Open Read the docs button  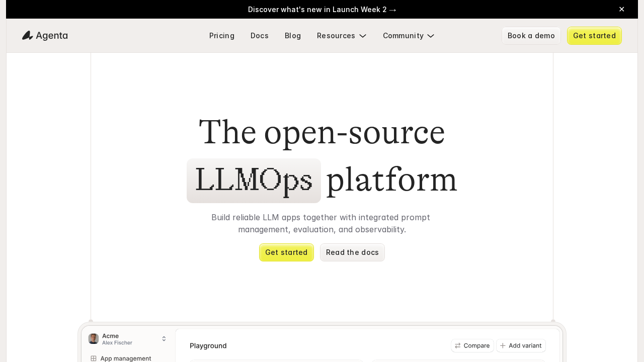[352, 252]
